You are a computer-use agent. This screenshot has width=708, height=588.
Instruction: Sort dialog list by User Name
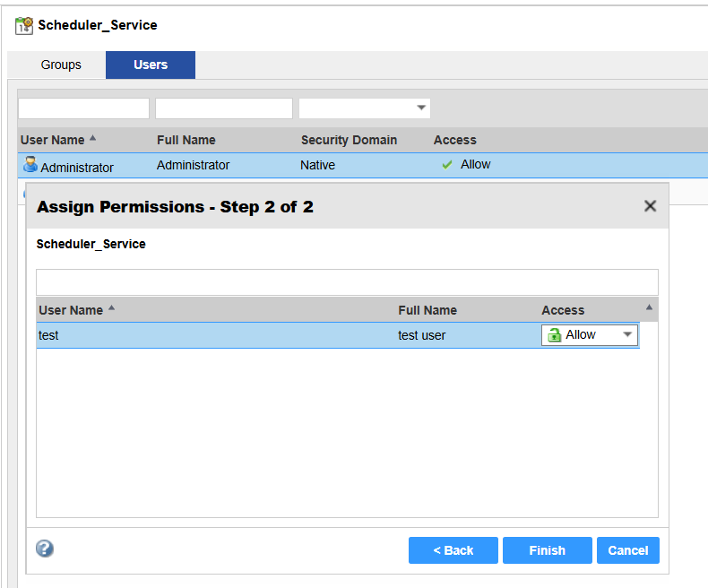[x=76, y=310]
